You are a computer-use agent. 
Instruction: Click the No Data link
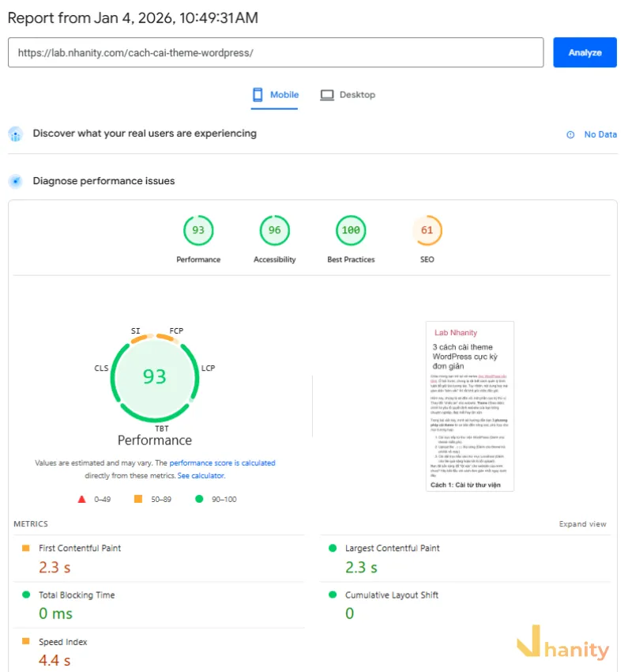tap(600, 134)
